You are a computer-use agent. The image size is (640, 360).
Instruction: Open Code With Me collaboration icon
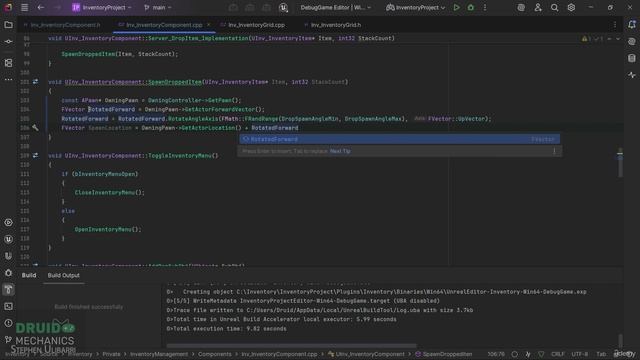point(538,7)
